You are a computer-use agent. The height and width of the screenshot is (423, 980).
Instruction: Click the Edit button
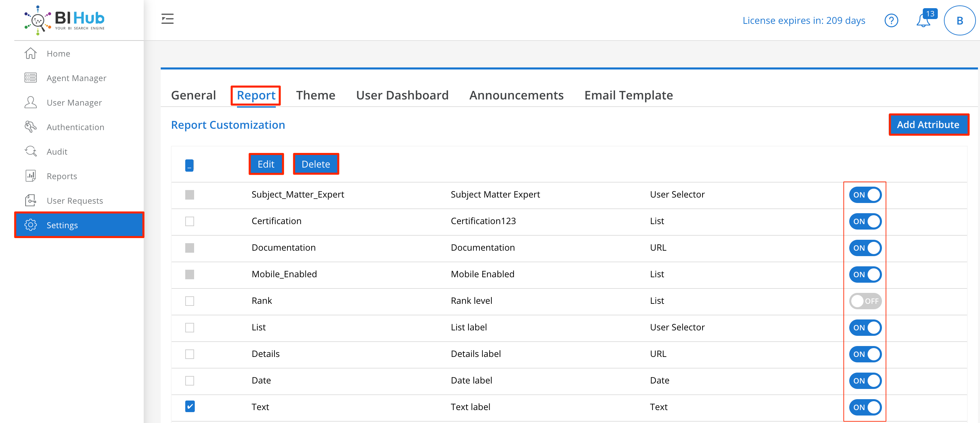tap(266, 164)
